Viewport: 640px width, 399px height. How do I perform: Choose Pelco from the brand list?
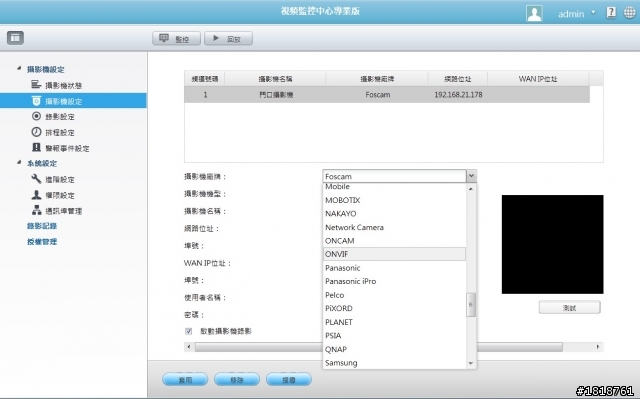pos(394,295)
